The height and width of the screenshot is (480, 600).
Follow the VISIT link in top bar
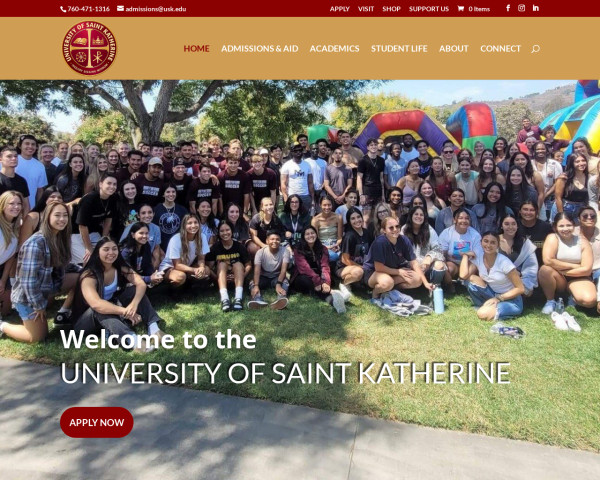click(366, 9)
